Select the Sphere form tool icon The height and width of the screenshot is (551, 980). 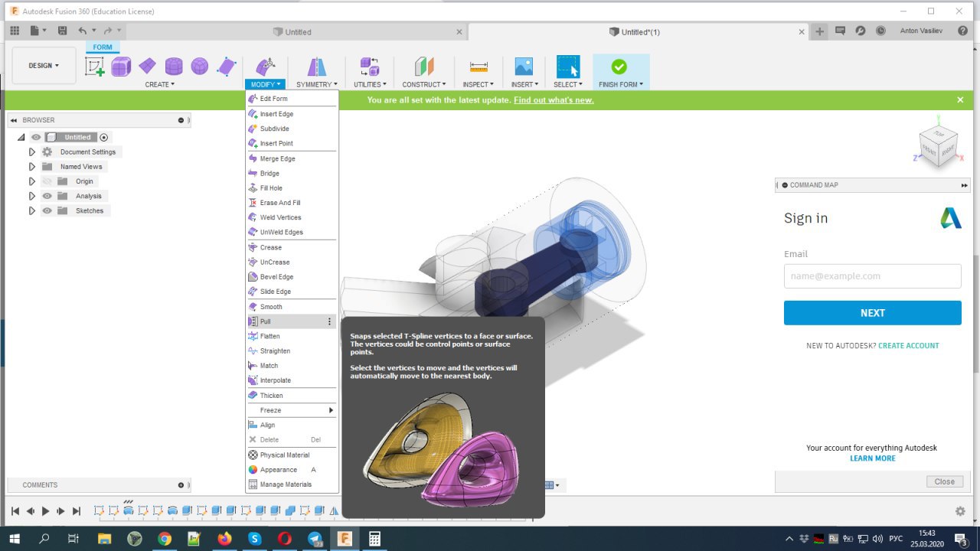click(x=200, y=67)
